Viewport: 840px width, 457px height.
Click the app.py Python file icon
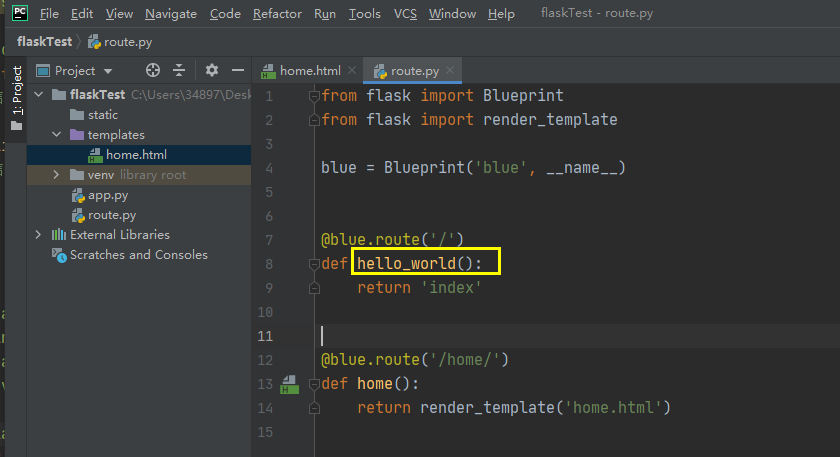point(78,196)
